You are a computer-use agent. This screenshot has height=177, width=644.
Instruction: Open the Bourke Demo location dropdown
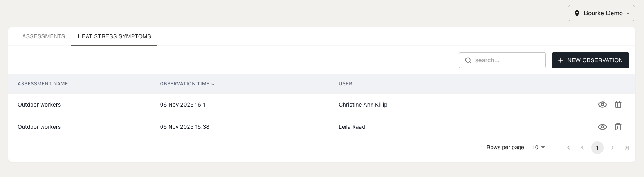pyautogui.click(x=601, y=13)
